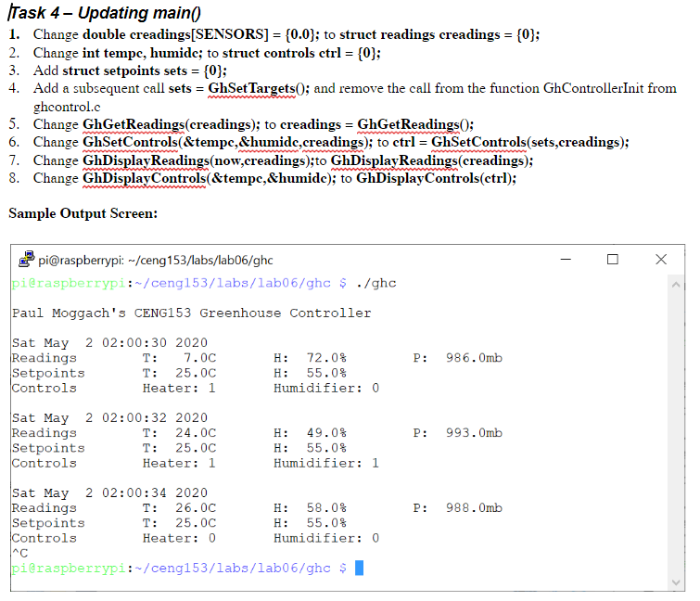Click 'struct controls ctrl = {0};' in step 2
This screenshot has height=601, width=700.
click(301, 53)
